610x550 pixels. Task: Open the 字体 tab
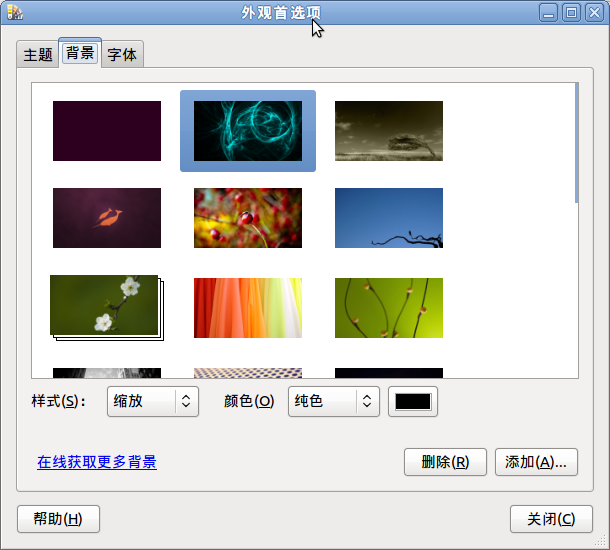(x=122, y=54)
